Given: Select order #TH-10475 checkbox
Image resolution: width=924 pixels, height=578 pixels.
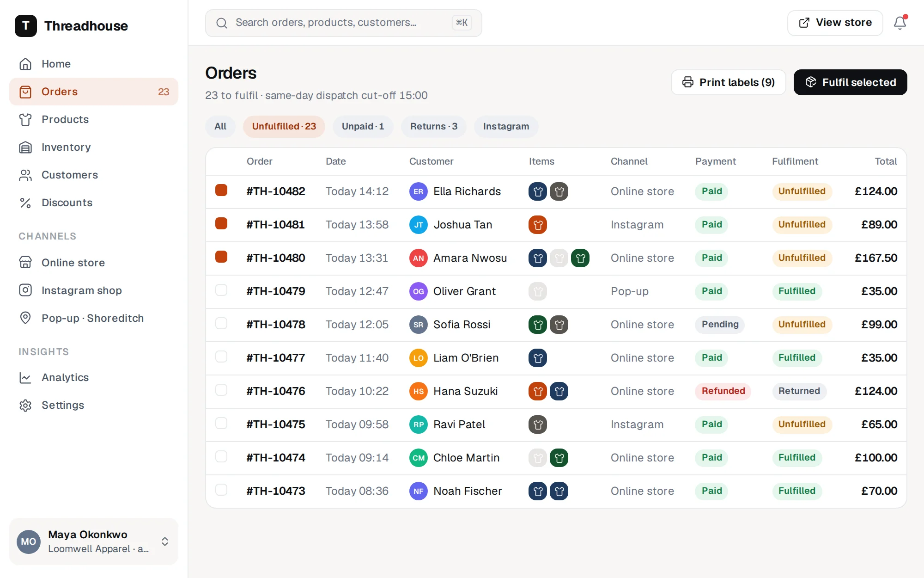Looking at the screenshot, I should (x=221, y=423).
